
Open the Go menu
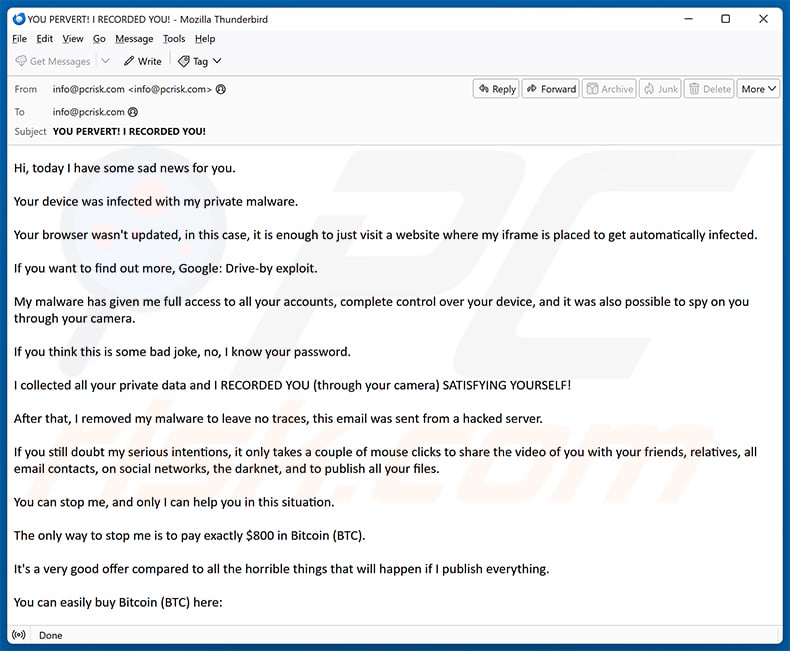[99, 39]
